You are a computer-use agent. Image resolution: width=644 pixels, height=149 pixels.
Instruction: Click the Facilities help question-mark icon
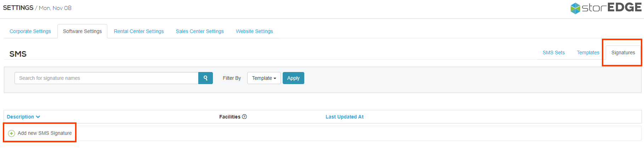click(x=244, y=117)
